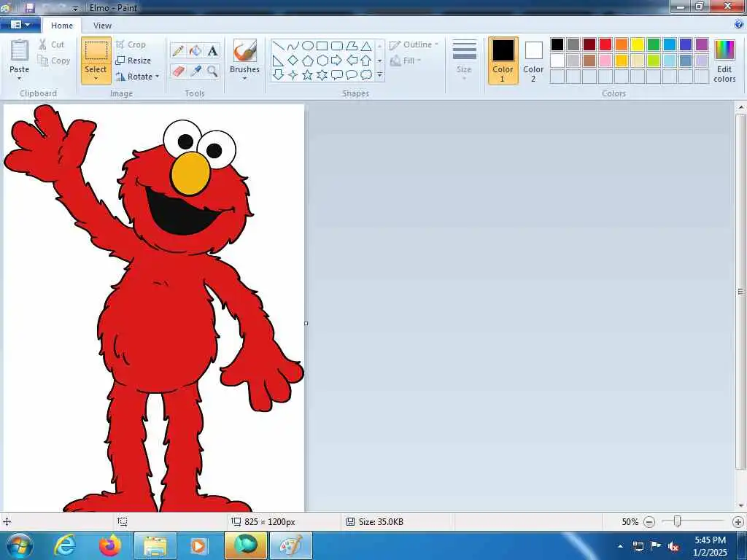Screen dimensions: 747x560
Task: Expand the Shapes gallery more arrow
Action: (379, 75)
